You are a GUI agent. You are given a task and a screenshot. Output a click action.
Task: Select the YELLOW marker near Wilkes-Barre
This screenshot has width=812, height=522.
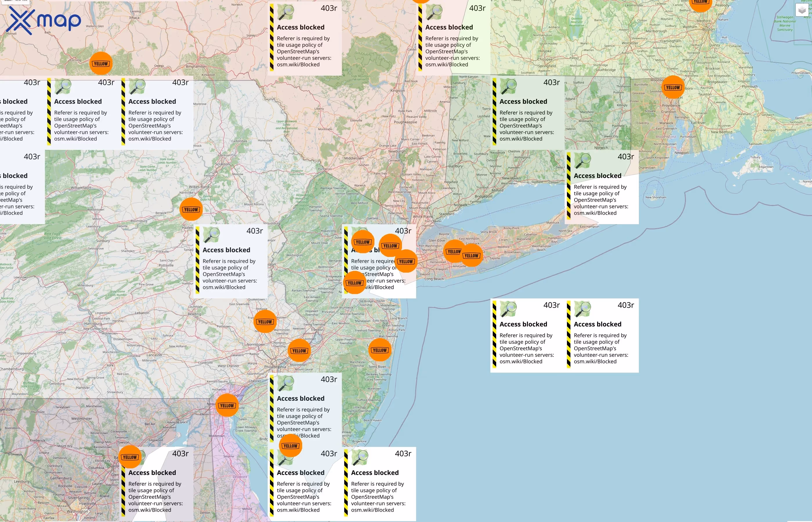[191, 209]
